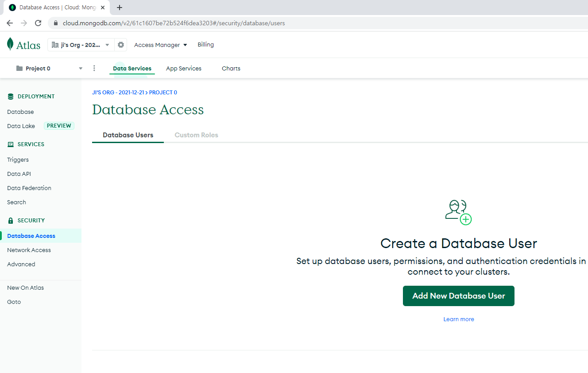
Task: Click the add-user illustration icon
Action: pos(459,212)
